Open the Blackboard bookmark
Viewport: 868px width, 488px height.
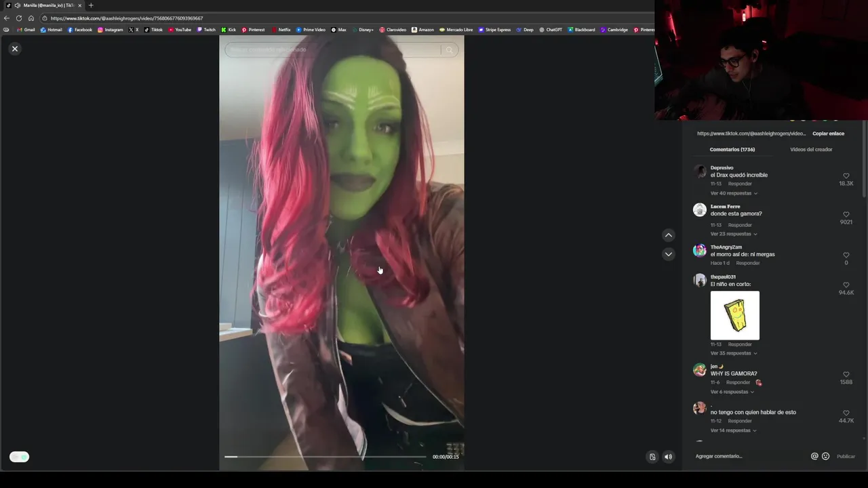pos(581,30)
